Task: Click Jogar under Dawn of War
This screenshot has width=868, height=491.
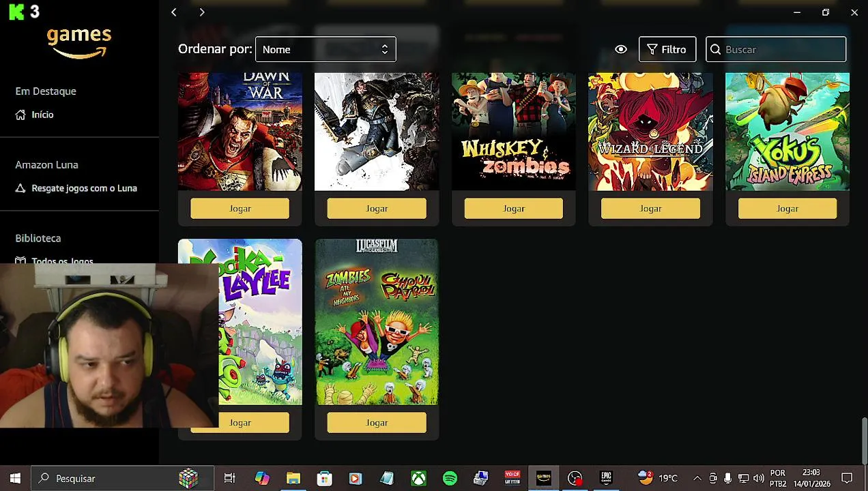Action: pyautogui.click(x=240, y=209)
